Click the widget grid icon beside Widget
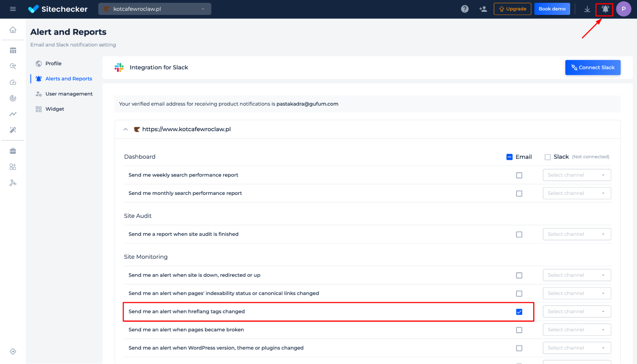Screen dimensions: 637x364 [39, 109]
